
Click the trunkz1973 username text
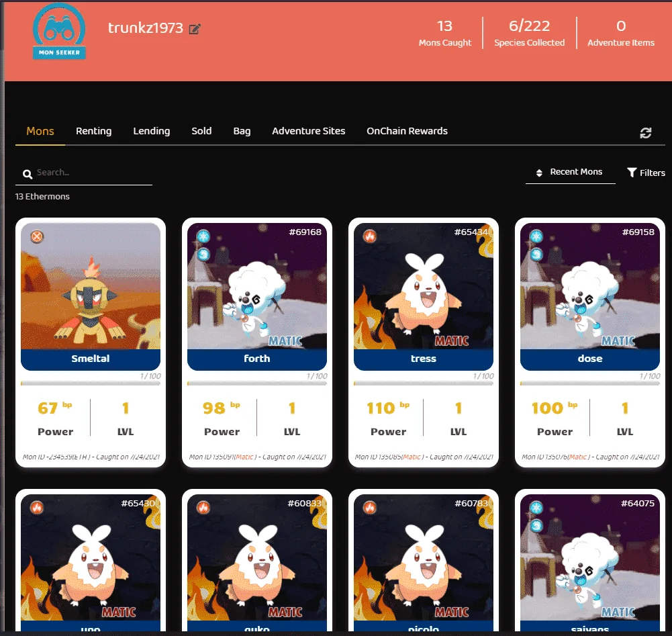pyautogui.click(x=145, y=28)
